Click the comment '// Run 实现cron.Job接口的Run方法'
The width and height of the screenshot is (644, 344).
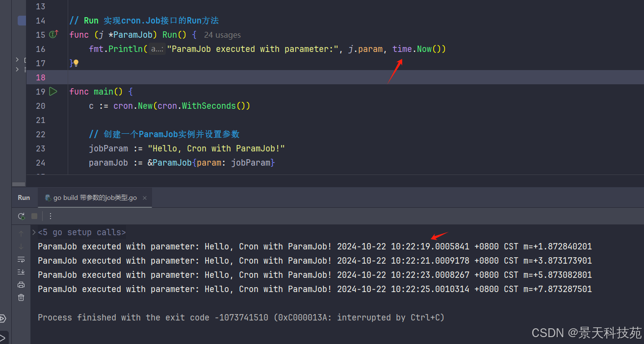[x=144, y=21]
